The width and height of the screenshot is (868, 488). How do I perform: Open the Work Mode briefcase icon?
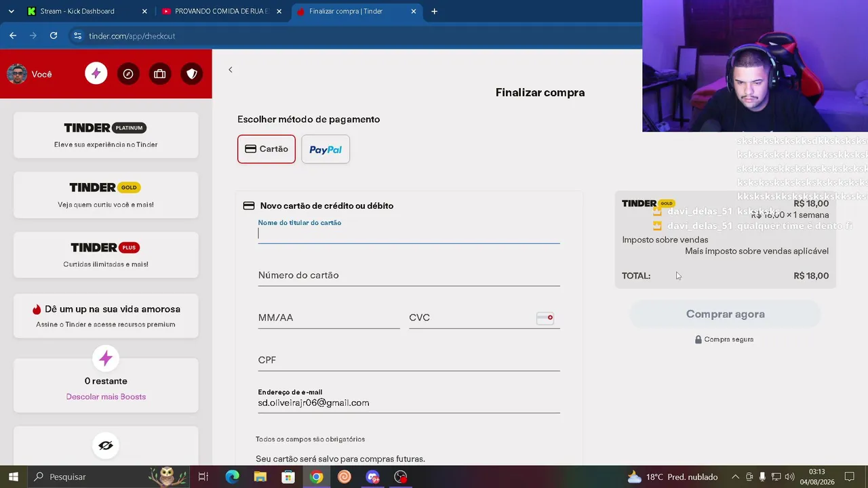coord(160,74)
